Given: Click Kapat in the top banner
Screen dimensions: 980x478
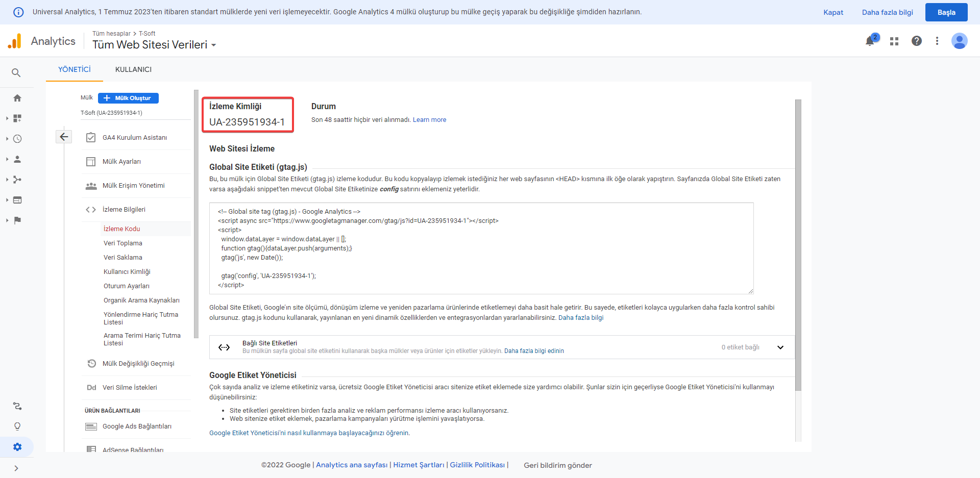Looking at the screenshot, I should point(833,12).
